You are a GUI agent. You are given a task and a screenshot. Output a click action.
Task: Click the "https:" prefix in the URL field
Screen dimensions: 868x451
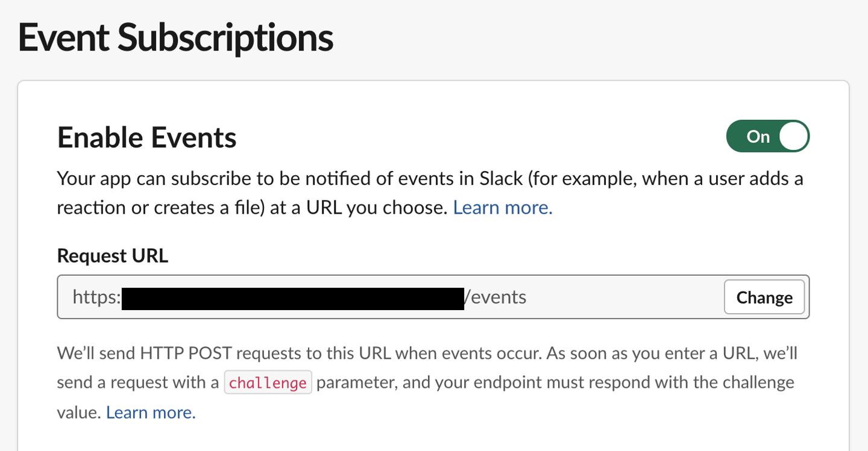(x=96, y=297)
